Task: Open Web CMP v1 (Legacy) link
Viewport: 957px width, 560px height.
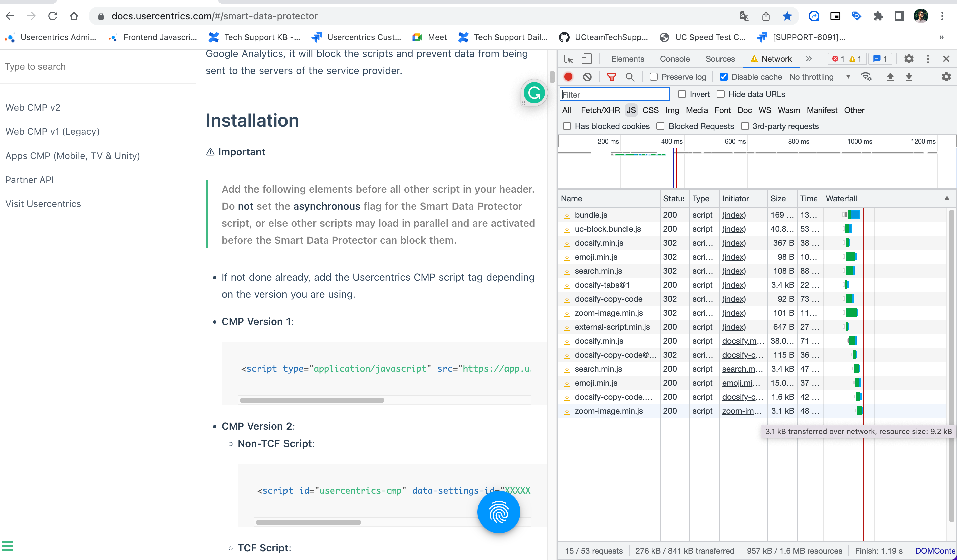Action: click(52, 131)
